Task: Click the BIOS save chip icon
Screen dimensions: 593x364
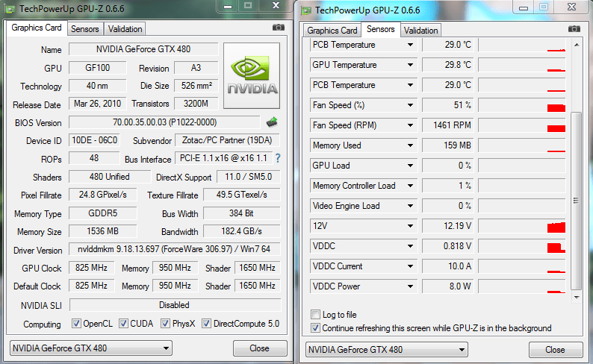Action: coord(272,122)
